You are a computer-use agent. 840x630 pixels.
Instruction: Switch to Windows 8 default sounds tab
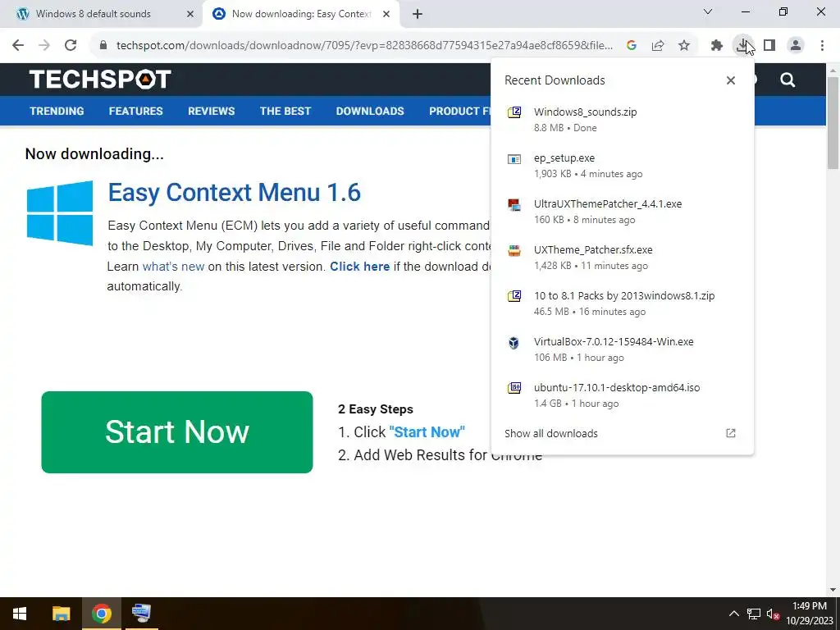101,14
